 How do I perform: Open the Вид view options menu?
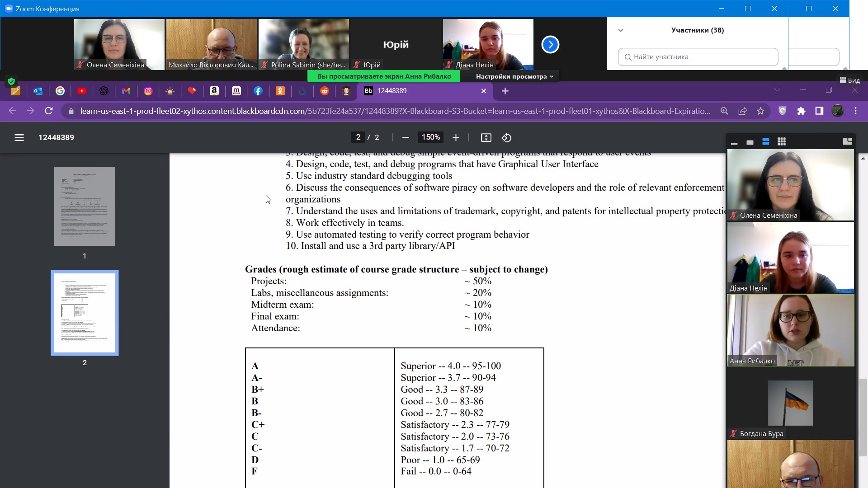849,80
